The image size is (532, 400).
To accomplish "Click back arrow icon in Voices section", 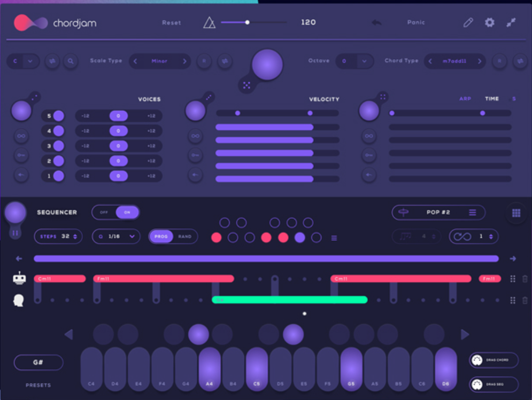I will point(21,175).
